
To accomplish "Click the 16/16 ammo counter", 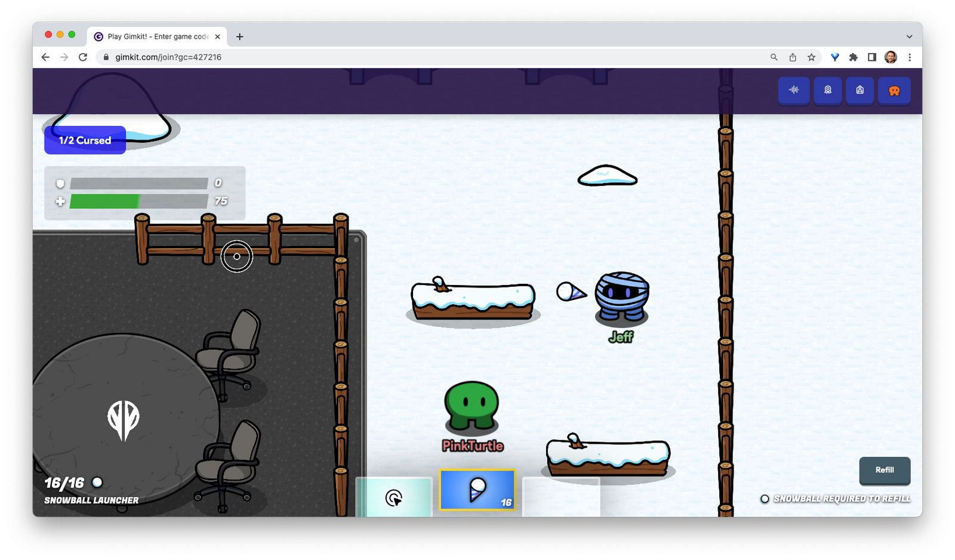I will (64, 482).
